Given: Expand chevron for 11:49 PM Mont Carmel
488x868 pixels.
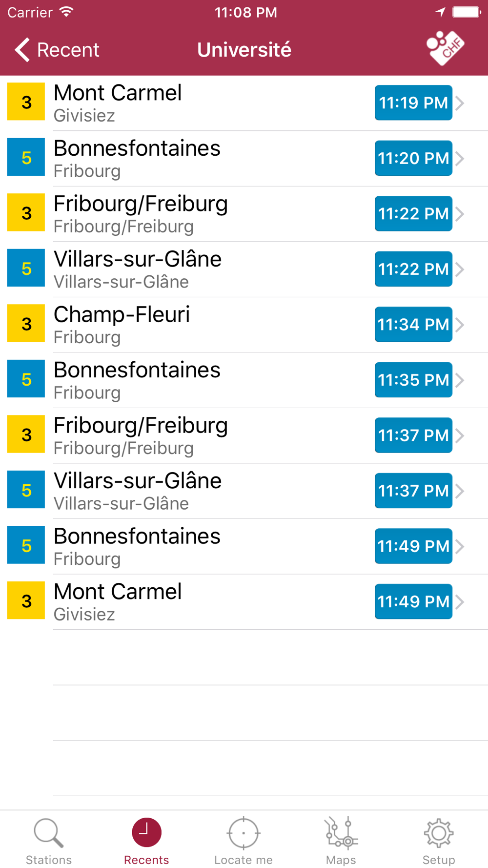Looking at the screenshot, I should pos(460,601).
